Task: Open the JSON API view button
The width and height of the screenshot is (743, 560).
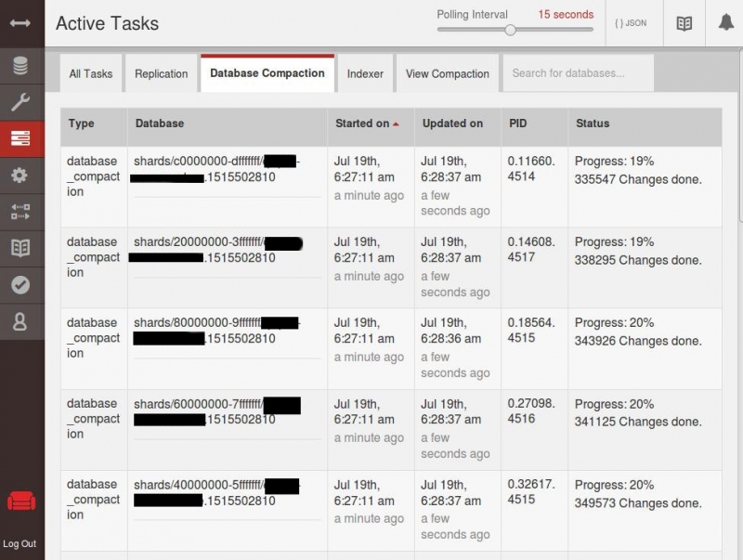Action: (x=631, y=23)
